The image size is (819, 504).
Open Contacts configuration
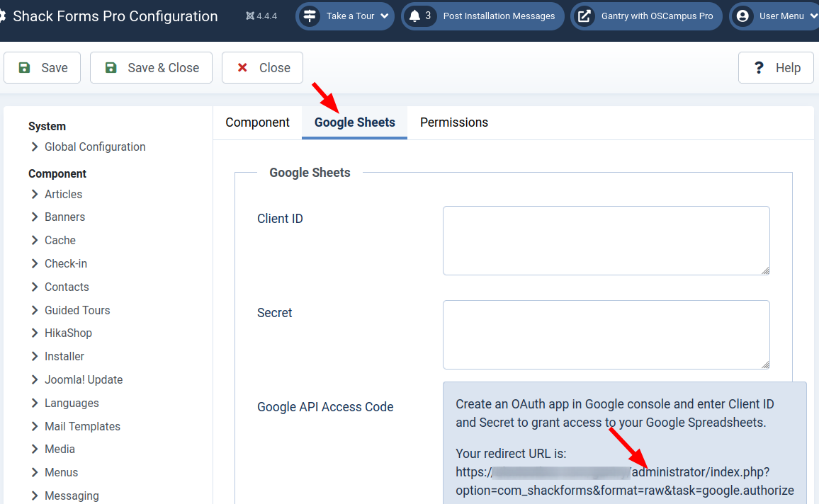point(67,287)
